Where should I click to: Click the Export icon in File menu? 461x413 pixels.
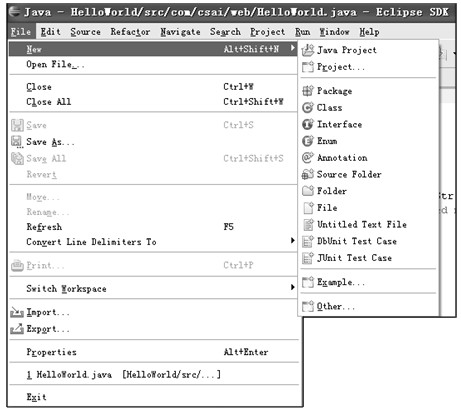pyautogui.click(x=17, y=329)
